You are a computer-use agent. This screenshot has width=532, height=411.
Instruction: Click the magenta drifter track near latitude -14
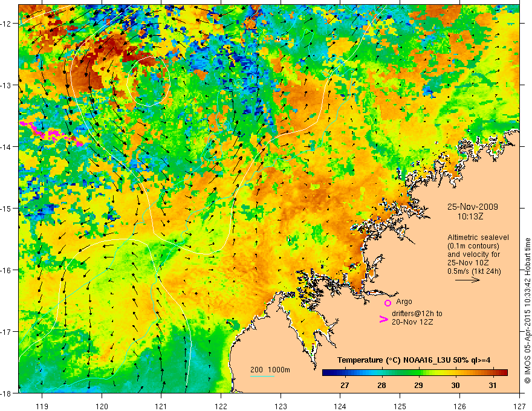[x=51, y=134]
